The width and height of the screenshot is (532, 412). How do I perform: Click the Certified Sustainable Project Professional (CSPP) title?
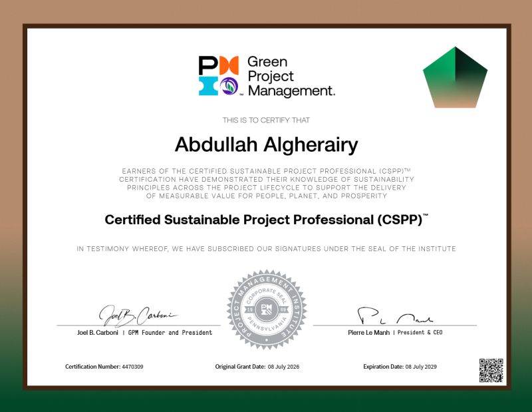(x=267, y=220)
